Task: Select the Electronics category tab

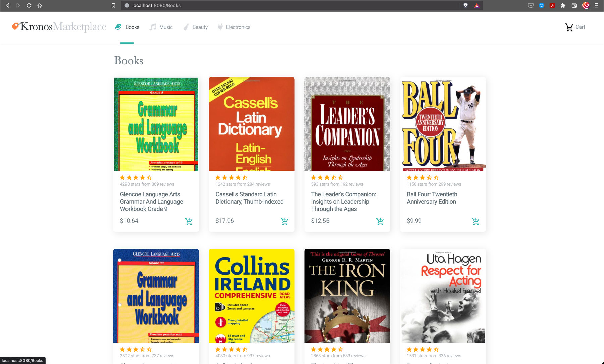Action: 234,27
